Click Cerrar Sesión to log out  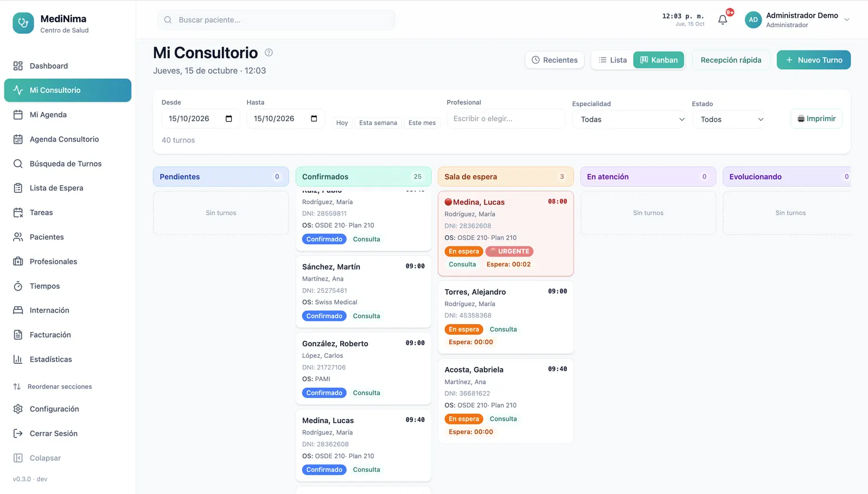click(68, 433)
